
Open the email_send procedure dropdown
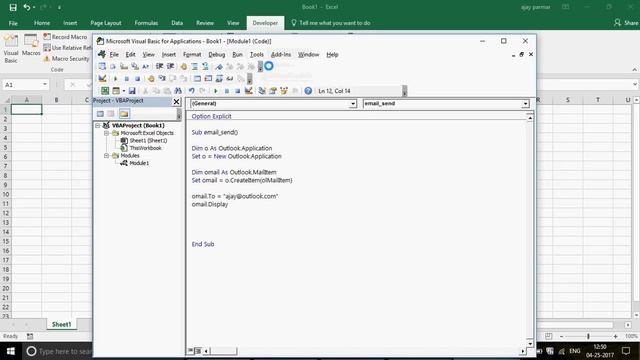526,104
